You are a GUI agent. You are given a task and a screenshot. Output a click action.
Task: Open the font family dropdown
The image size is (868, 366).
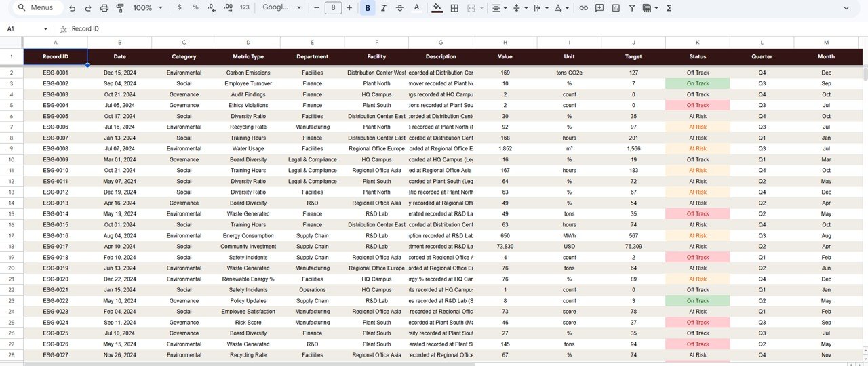tap(281, 8)
